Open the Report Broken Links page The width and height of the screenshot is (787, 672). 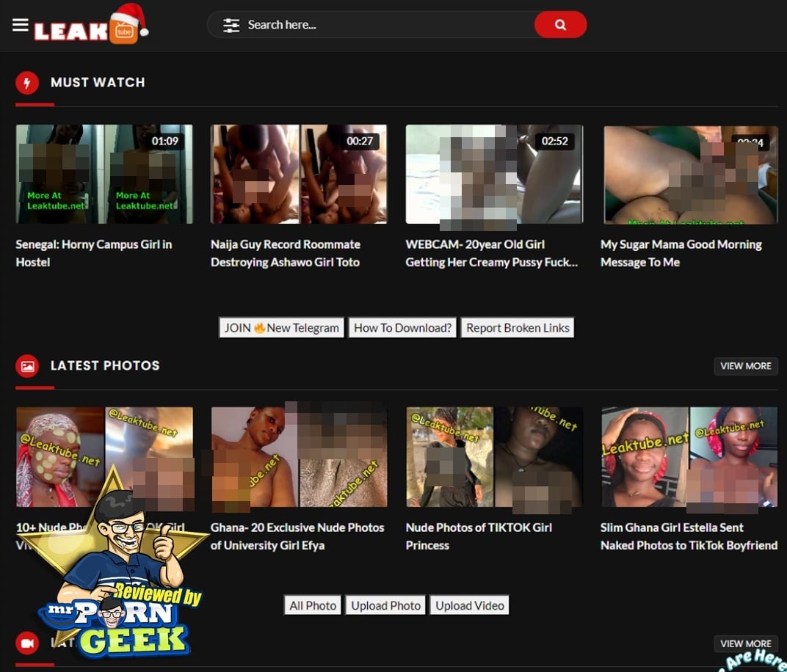pos(518,328)
